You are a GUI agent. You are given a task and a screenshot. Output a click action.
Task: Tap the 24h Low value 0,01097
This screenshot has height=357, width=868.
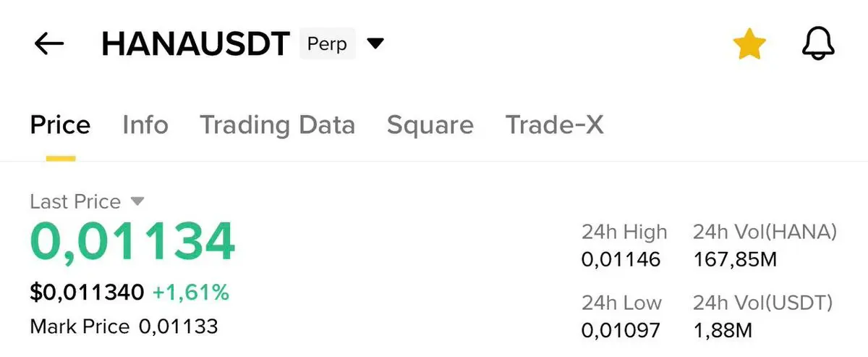(x=621, y=330)
